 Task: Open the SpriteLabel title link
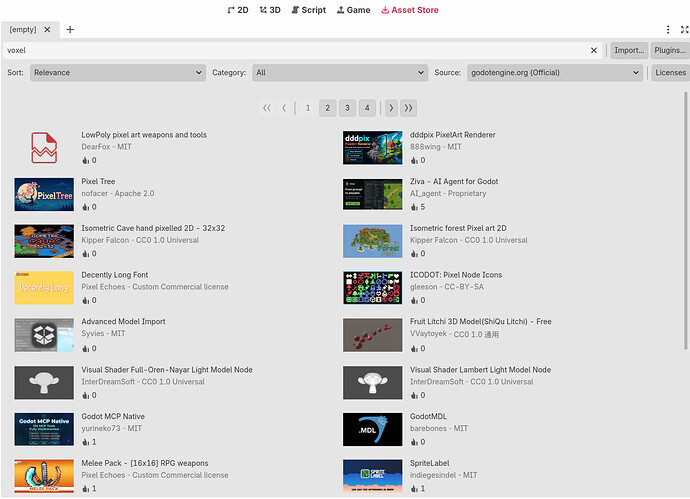(429, 463)
